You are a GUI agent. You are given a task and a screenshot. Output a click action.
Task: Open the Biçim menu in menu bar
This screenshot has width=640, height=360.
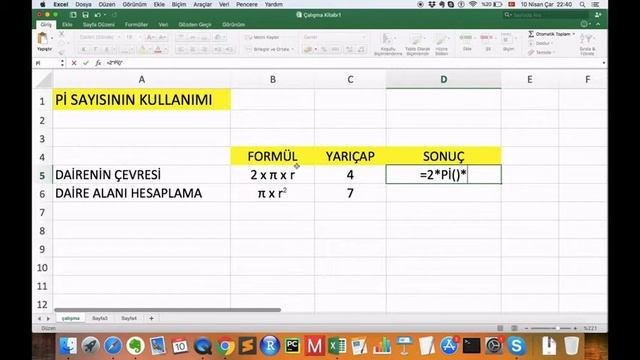click(x=178, y=4)
